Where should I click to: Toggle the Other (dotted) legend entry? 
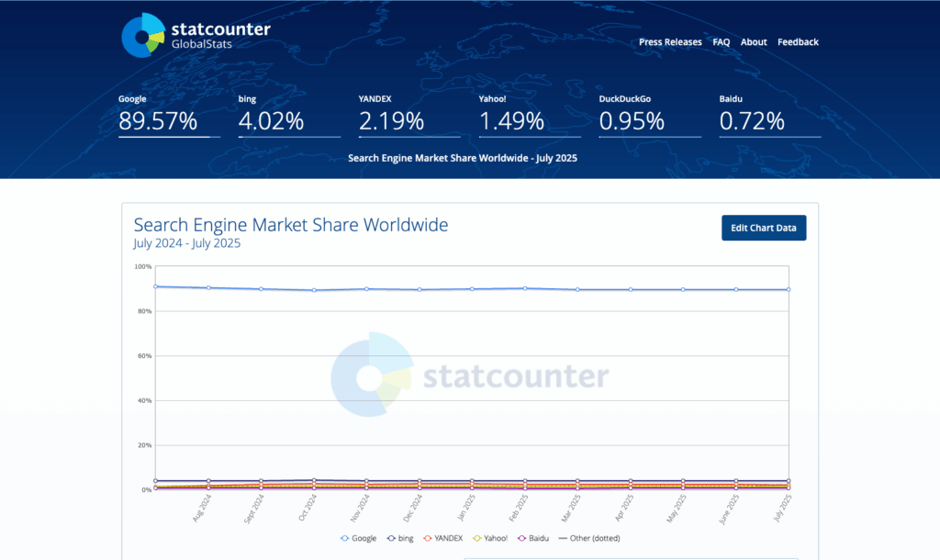589,538
